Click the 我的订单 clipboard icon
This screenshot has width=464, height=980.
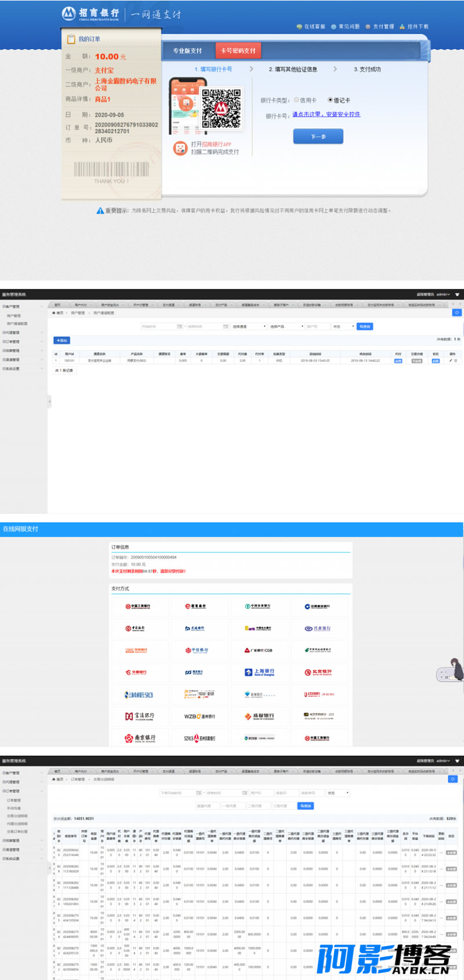pos(71,39)
